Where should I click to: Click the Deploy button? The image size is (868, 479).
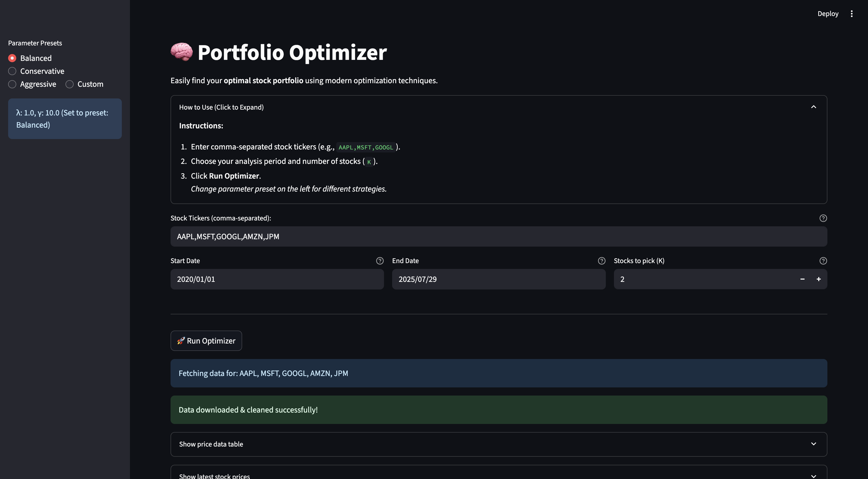[x=828, y=13]
